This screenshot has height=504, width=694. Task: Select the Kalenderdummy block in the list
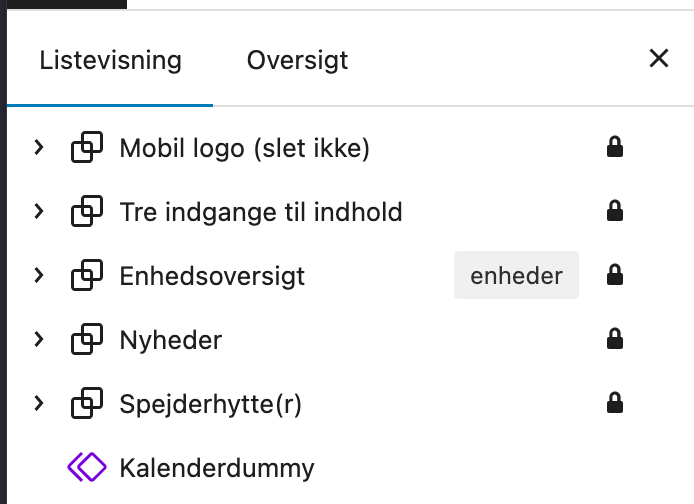click(216, 467)
